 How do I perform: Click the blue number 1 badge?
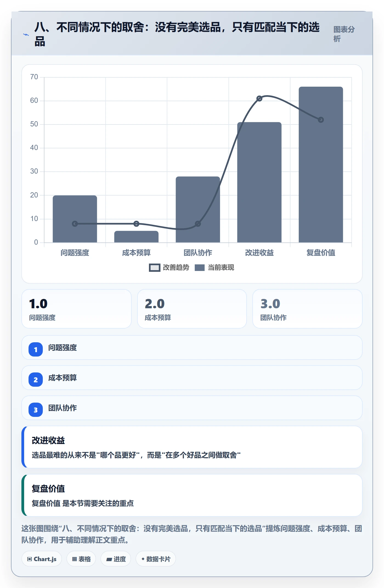tap(36, 349)
